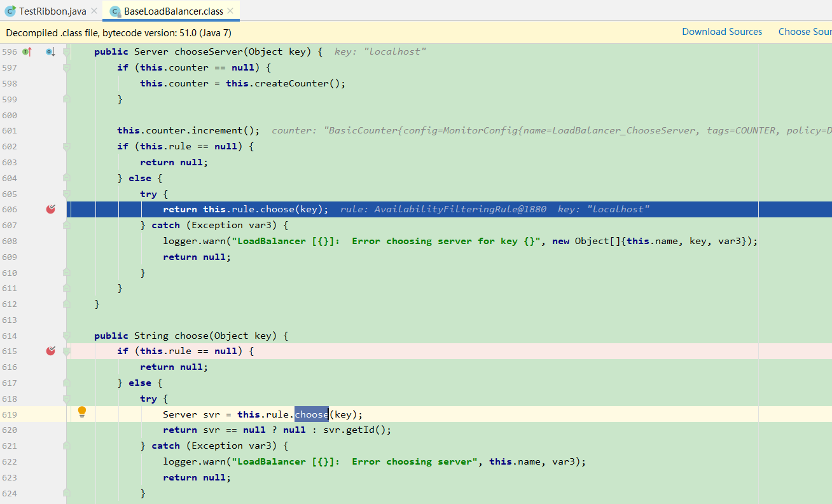Click the implements-method gutter icon on line 596

pyautogui.click(x=27, y=51)
